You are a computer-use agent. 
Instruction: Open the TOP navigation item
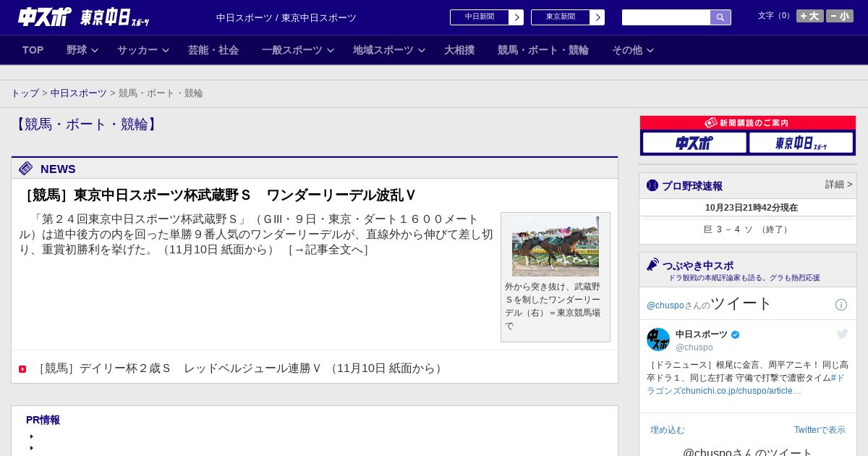click(x=33, y=50)
